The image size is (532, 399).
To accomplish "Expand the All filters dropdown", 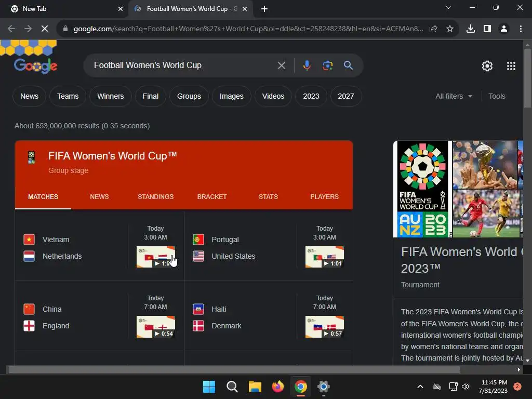I will [454, 96].
